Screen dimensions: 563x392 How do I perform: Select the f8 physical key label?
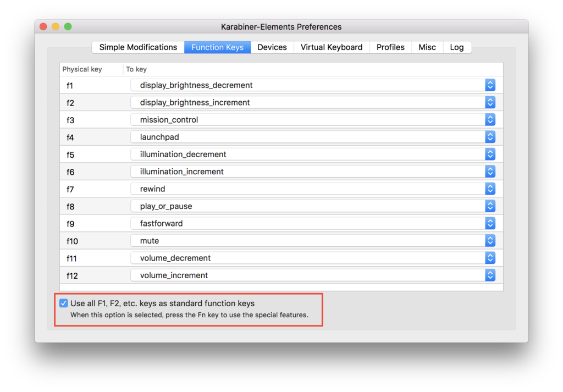[x=70, y=207]
